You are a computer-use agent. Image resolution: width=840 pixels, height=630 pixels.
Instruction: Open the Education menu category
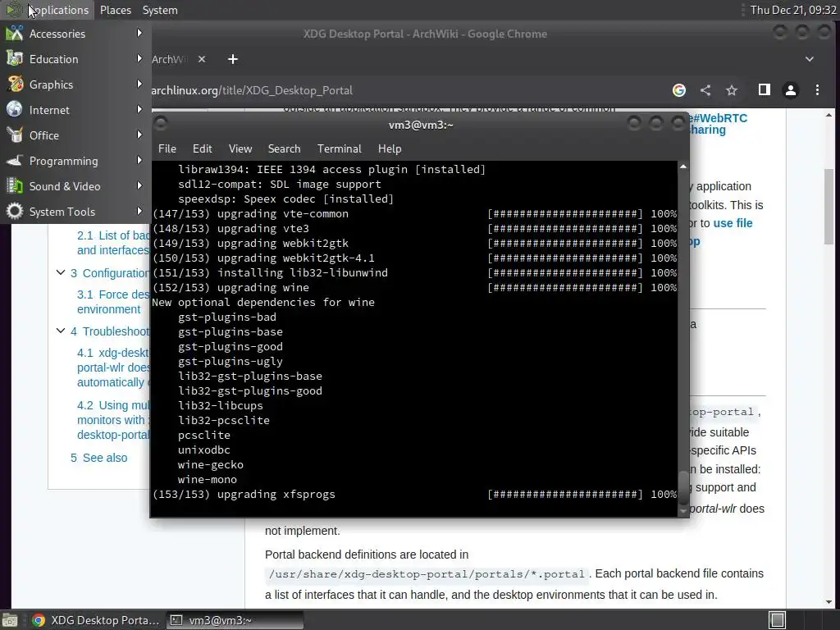tap(75, 59)
